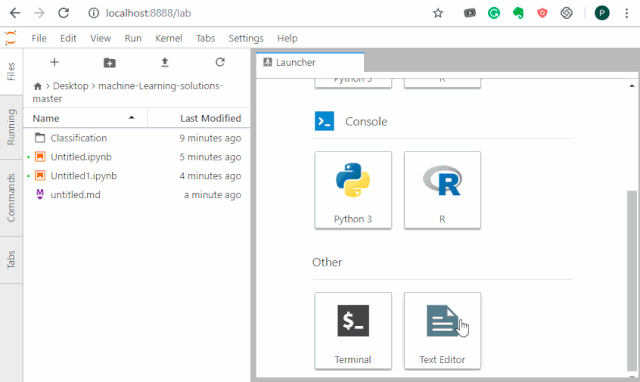Sort files by the Name column header
The image size is (640, 382).
coord(85,118)
